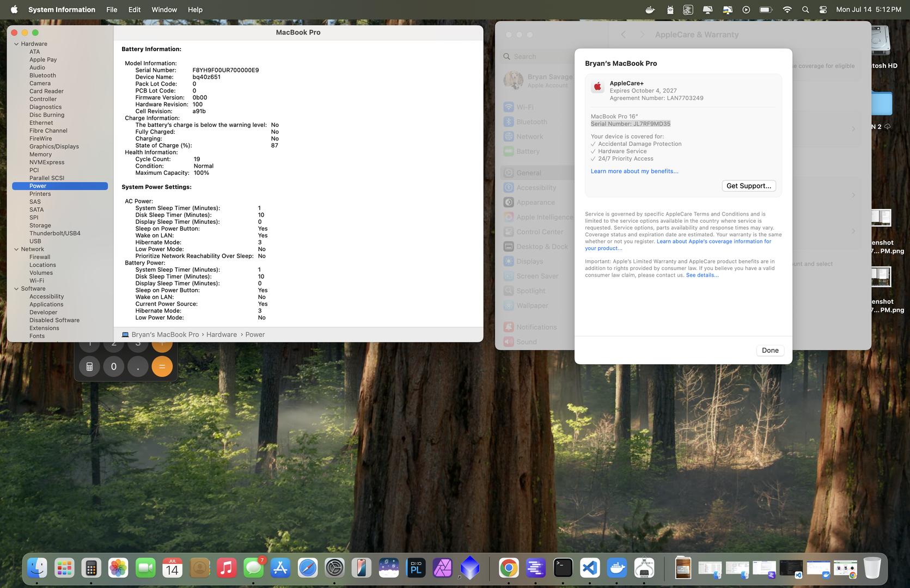Click the Docker whale in the menu bar
The width and height of the screenshot is (910, 588).
point(650,9)
